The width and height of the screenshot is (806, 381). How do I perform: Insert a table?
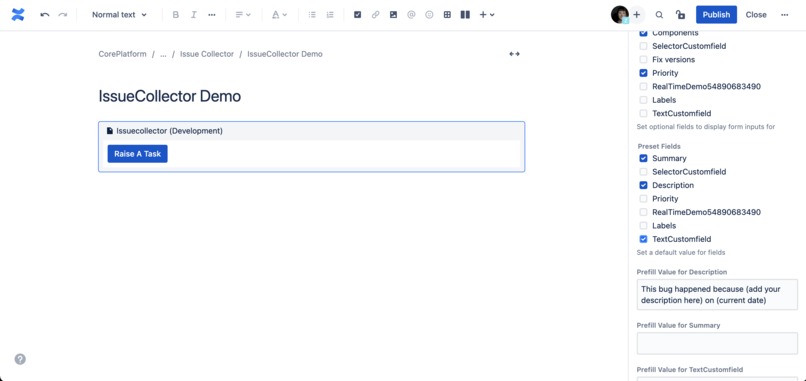(447, 15)
